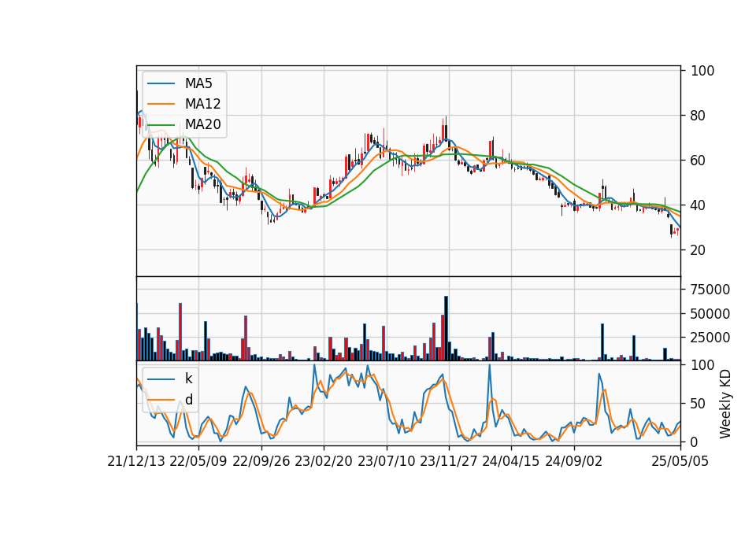Click the 22/05/09 date tick label

[x=198, y=461]
